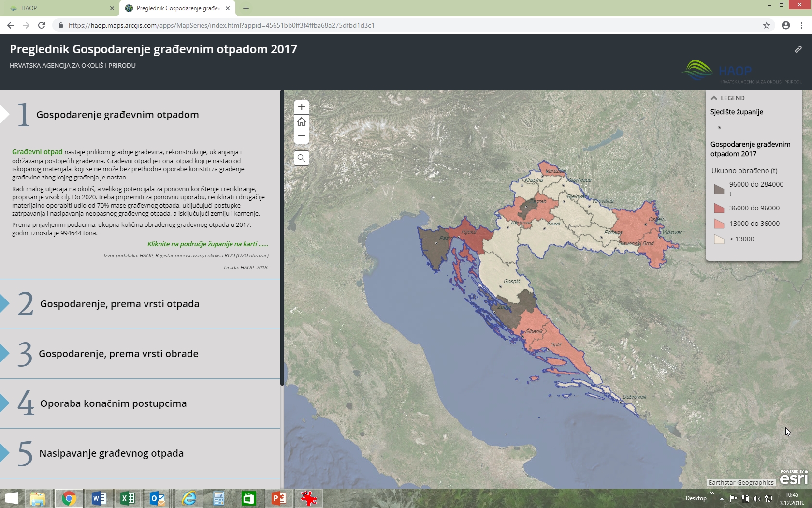Bookmark this page with the star icon
Image resolution: width=812 pixels, height=508 pixels.
tap(767, 25)
